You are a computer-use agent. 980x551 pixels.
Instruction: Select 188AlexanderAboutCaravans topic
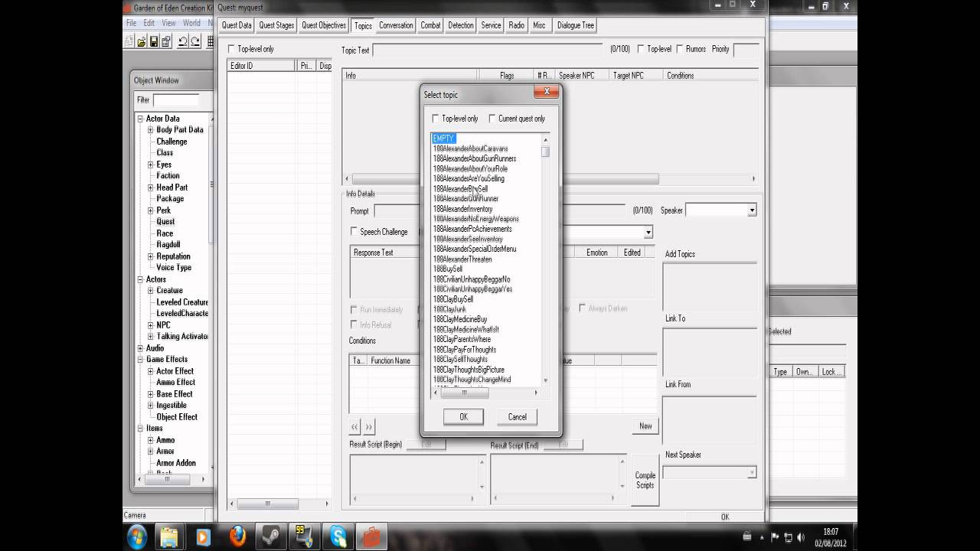470,148
